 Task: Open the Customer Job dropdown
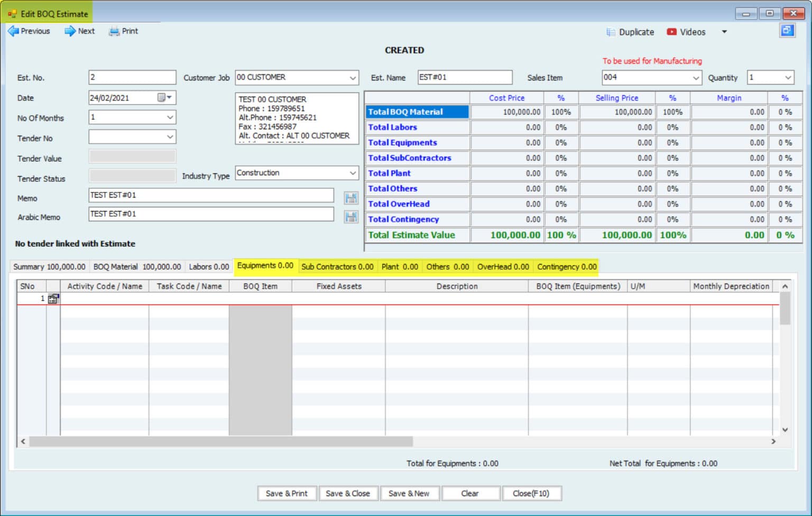[x=353, y=78]
